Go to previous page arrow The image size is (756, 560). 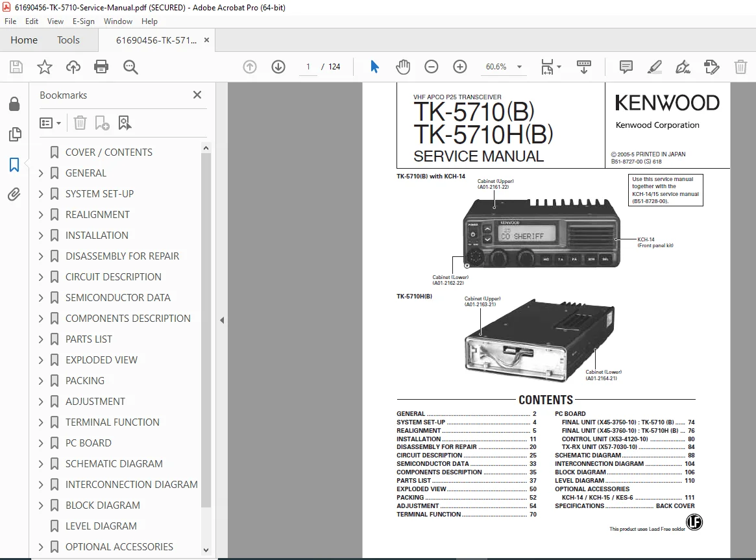(250, 67)
